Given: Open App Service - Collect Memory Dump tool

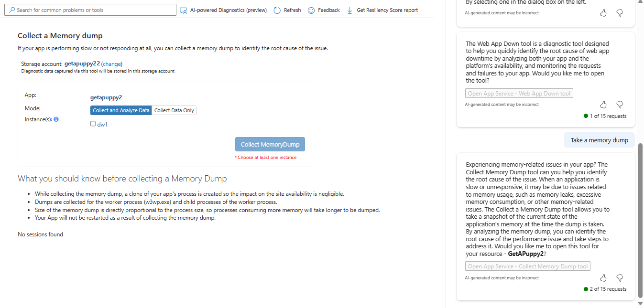Looking at the screenshot, I should point(528,266).
